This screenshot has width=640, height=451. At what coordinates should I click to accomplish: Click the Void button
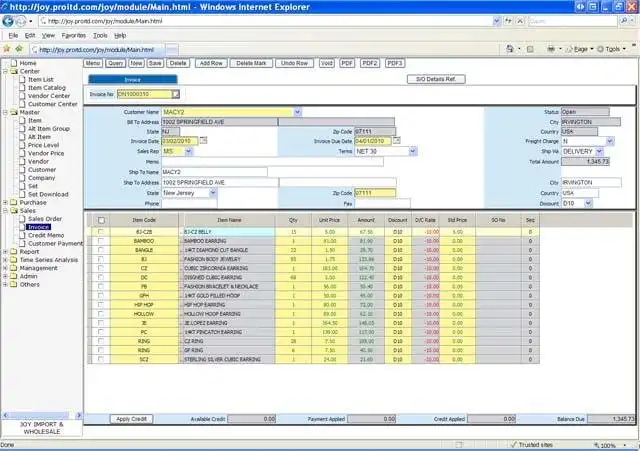pos(327,63)
